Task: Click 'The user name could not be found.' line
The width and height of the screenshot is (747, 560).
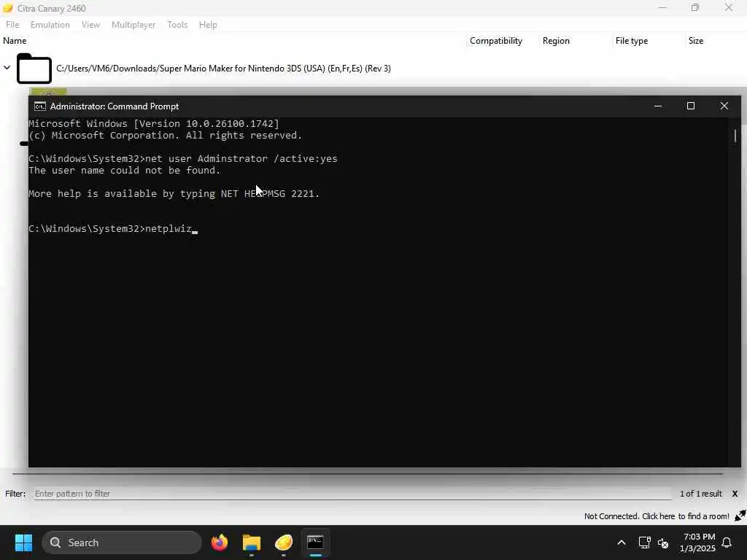Action: tap(124, 171)
